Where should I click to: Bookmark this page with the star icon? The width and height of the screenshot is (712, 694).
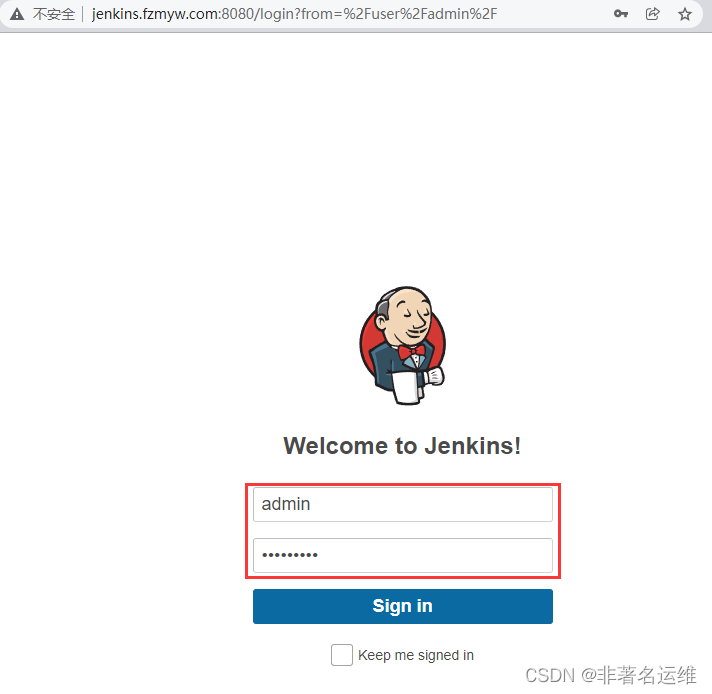point(685,15)
